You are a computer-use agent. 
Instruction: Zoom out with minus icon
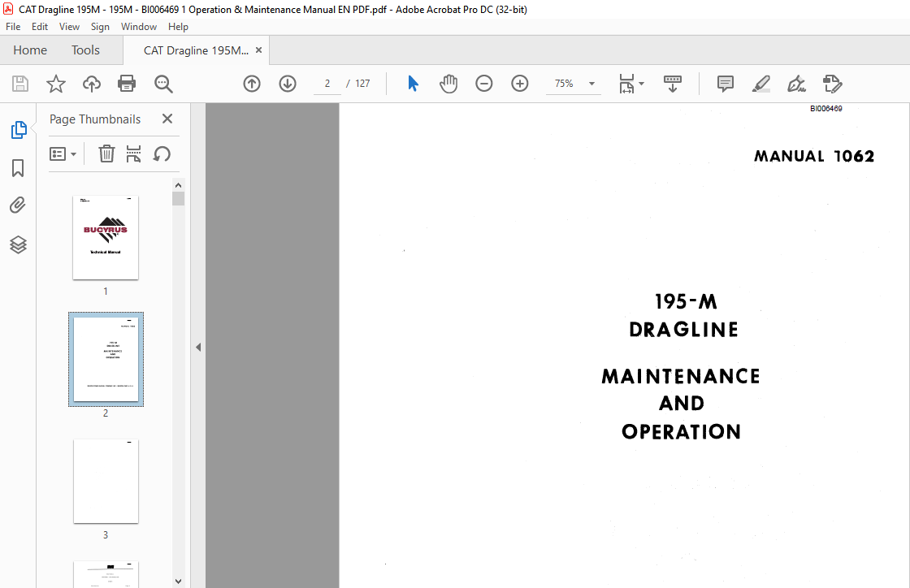(x=484, y=84)
